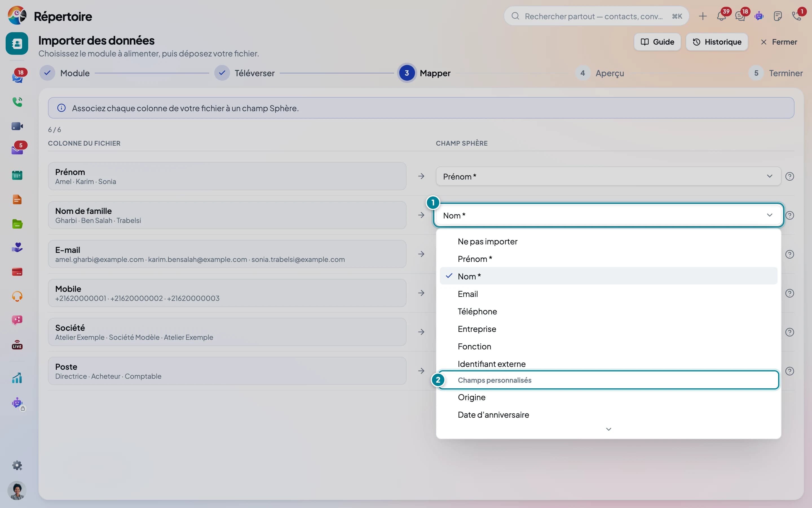Choose 'Email' from the dropdown list
Image resolution: width=812 pixels, height=508 pixels.
608,294
